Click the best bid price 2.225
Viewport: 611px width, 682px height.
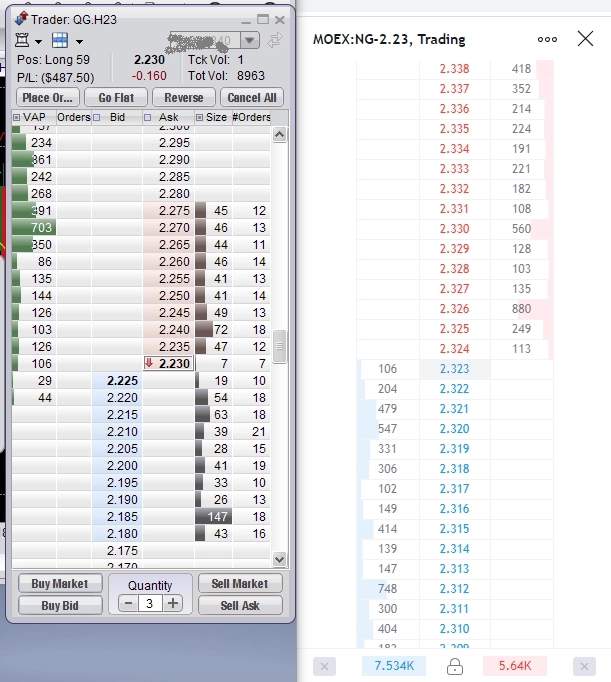[117, 381]
